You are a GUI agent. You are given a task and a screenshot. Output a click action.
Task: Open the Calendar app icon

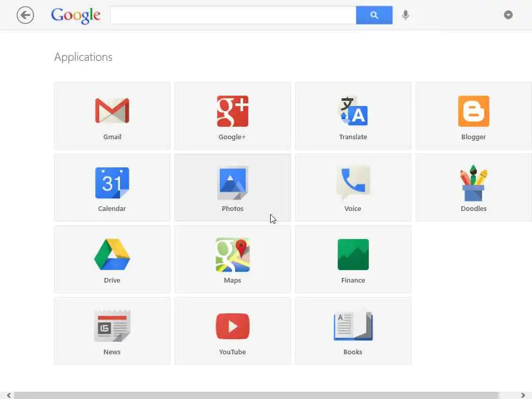point(112,183)
